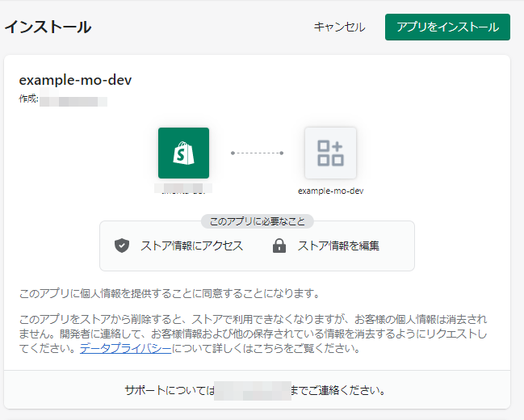Screen dimensions: 524x420
Task: Click the アプリをインストール button
Action: point(447,27)
